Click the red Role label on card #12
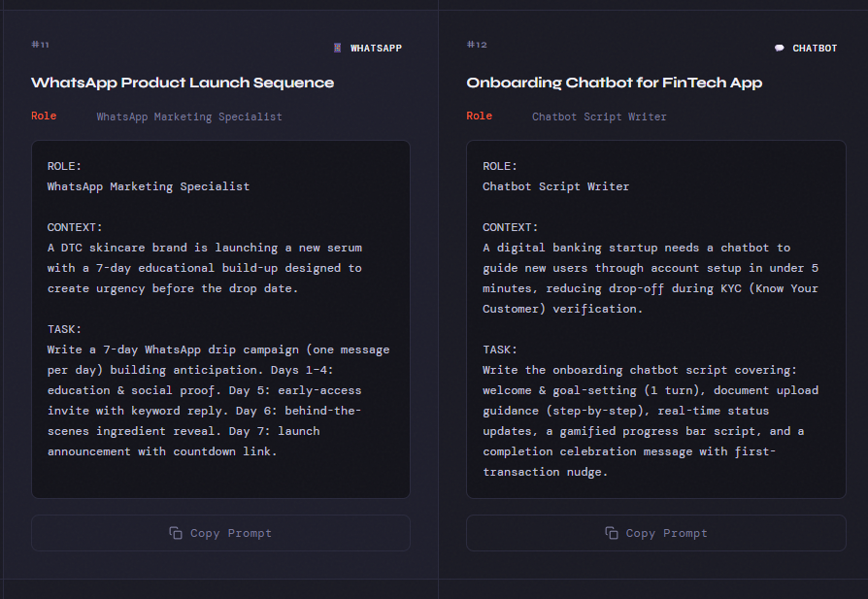Screen dimensions: 868x599 point(479,116)
